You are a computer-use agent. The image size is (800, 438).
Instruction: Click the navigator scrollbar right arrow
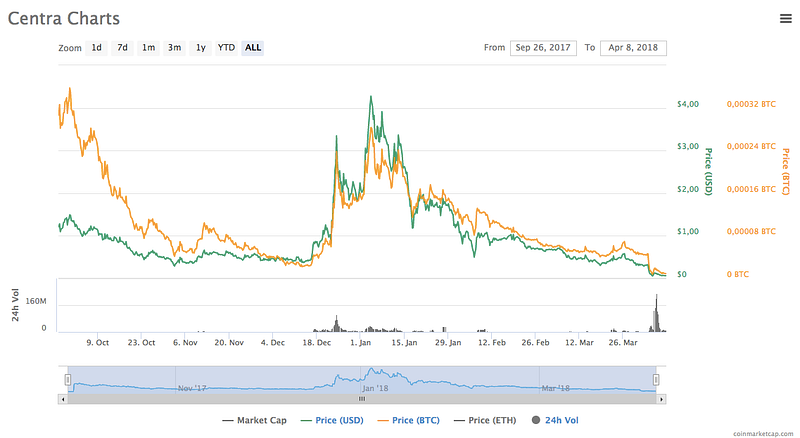coord(661,399)
